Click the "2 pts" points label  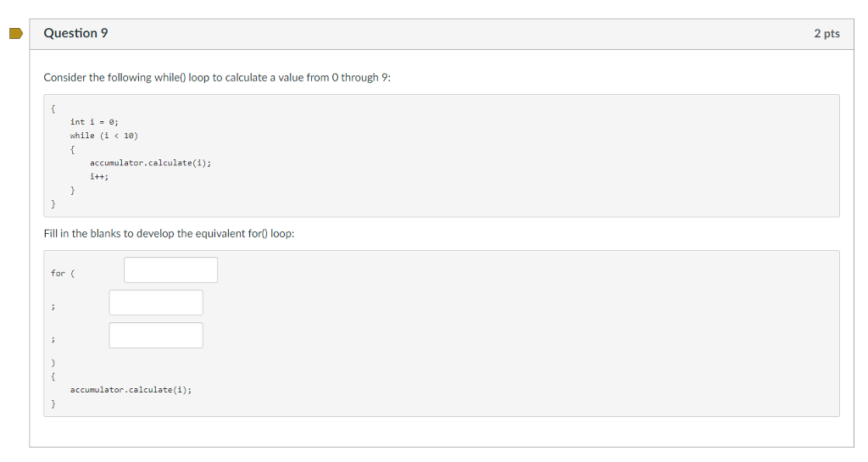tap(826, 34)
